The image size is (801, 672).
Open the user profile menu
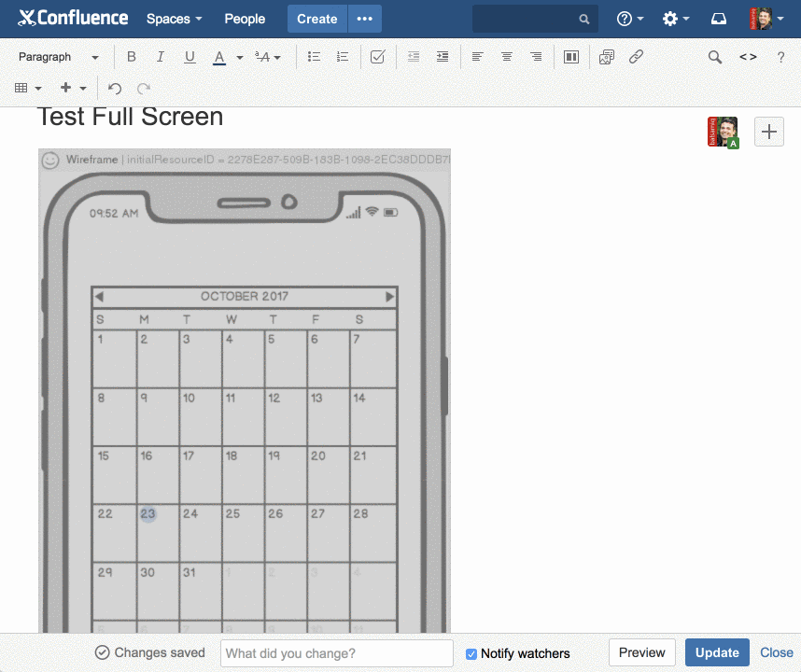click(x=766, y=19)
